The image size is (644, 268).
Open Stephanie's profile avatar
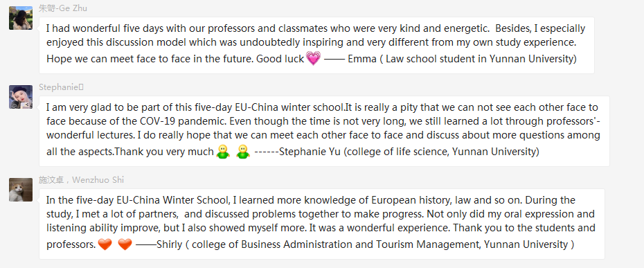click(x=21, y=97)
